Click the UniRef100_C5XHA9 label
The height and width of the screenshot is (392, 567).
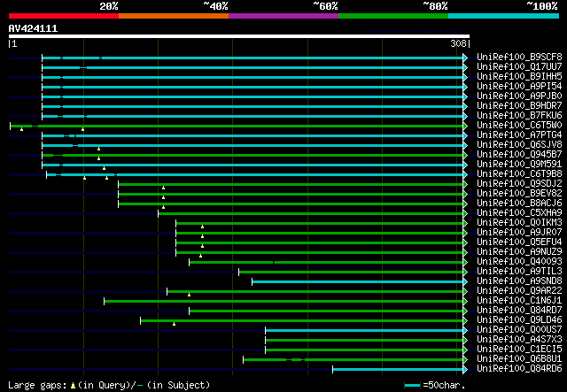pos(519,212)
